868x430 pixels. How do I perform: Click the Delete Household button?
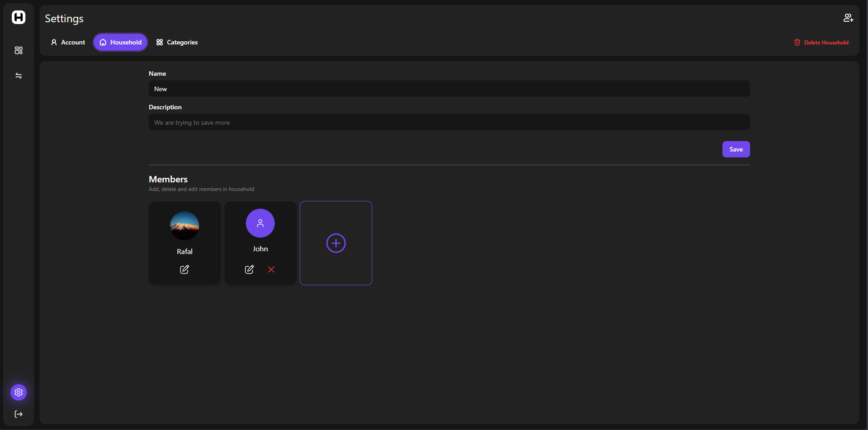tap(821, 42)
